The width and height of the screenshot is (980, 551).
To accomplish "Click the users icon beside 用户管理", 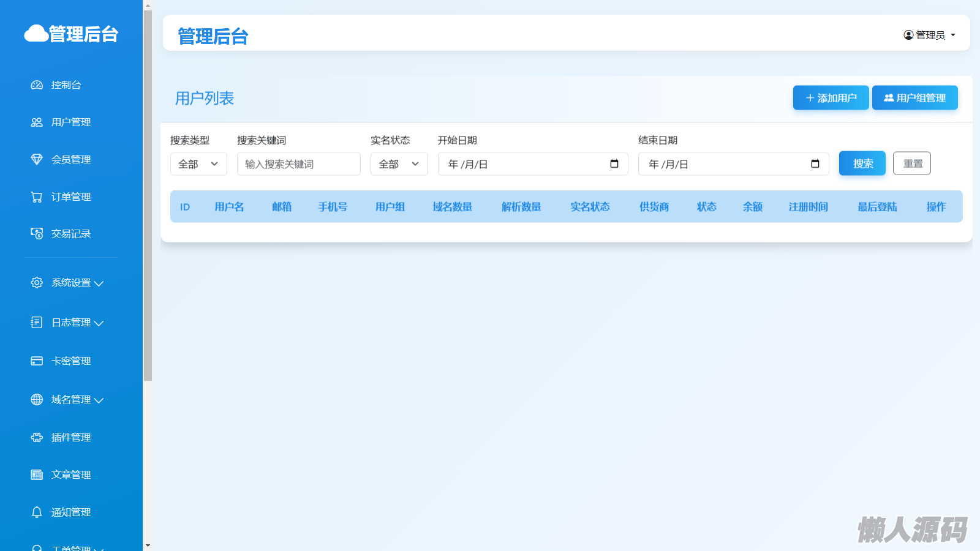I will [37, 122].
